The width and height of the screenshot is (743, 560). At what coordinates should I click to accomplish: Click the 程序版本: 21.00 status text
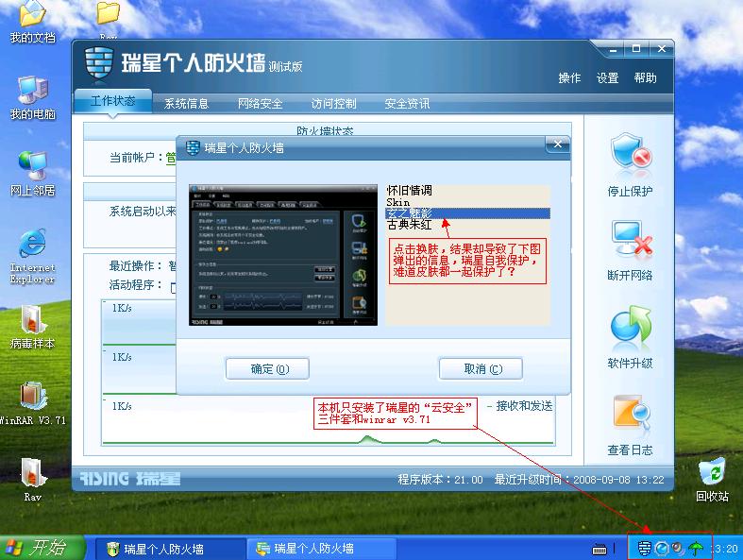pos(440,480)
